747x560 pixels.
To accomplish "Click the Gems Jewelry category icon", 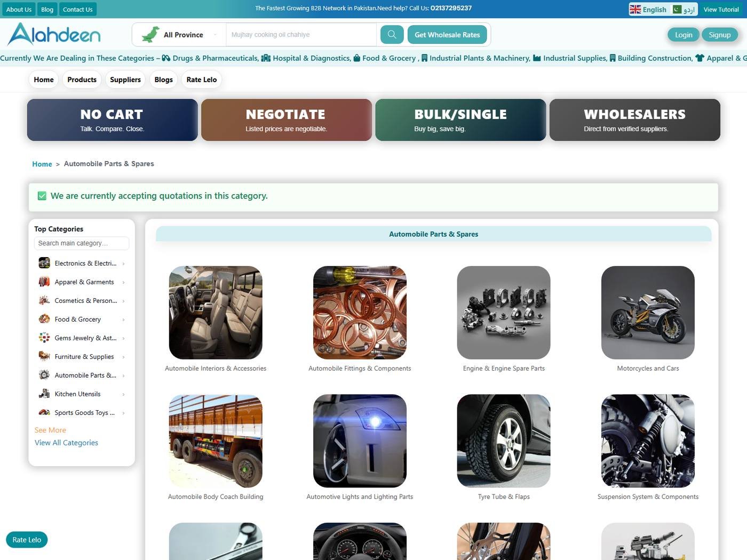I will coord(44,338).
